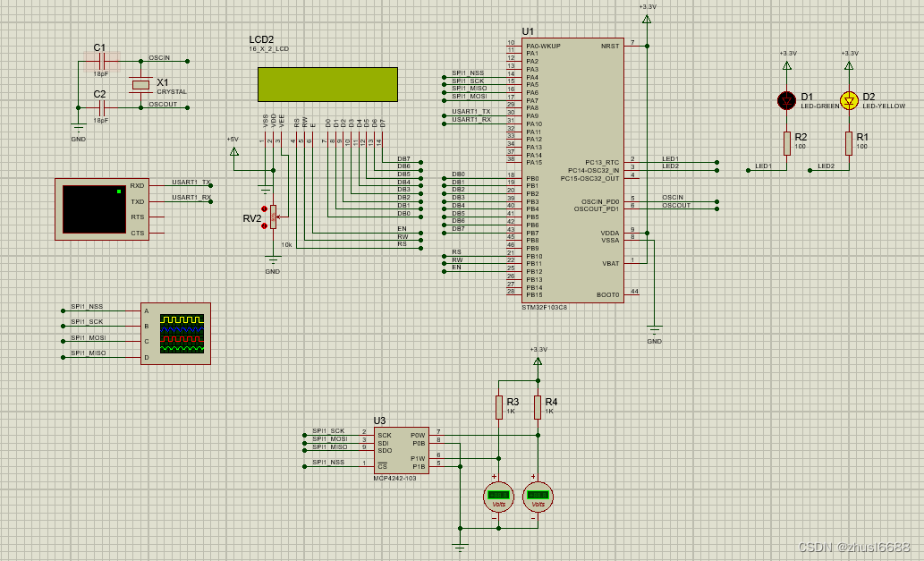
Task: Click the left Volts voltmeter display
Action: (497, 496)
